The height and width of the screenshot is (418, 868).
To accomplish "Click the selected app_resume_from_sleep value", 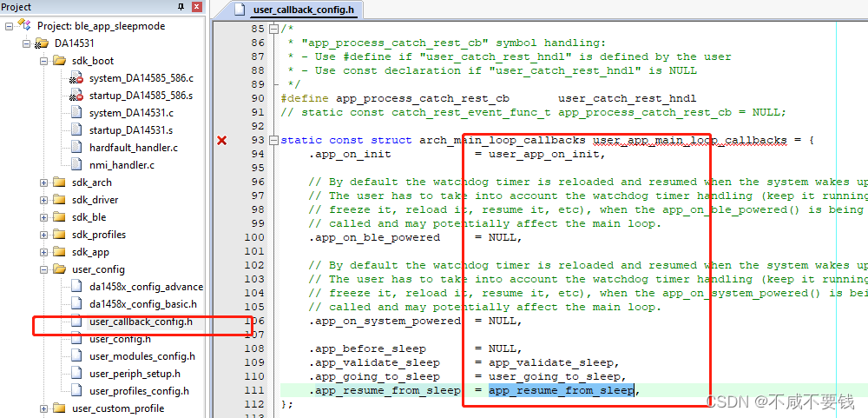I will [x=561, y=391].
